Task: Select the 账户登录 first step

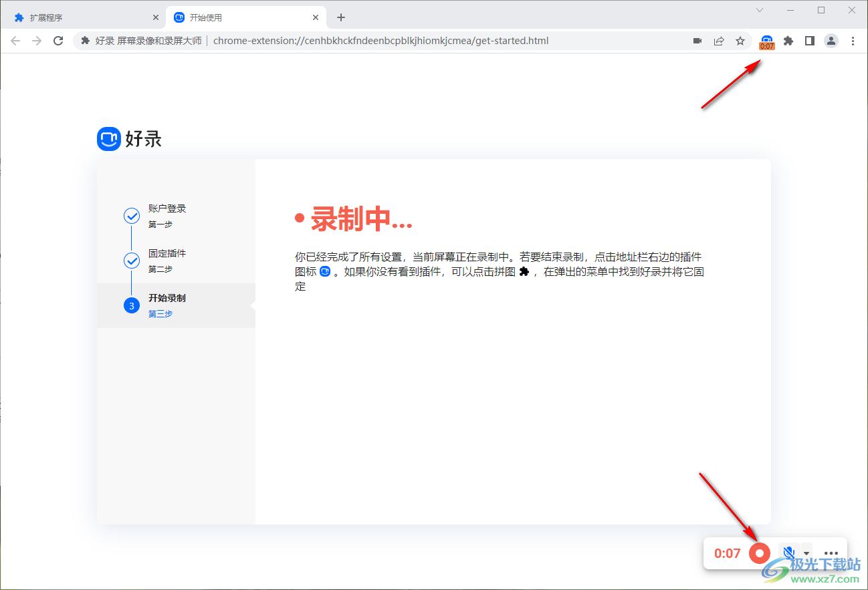Action: pos(176,216)
